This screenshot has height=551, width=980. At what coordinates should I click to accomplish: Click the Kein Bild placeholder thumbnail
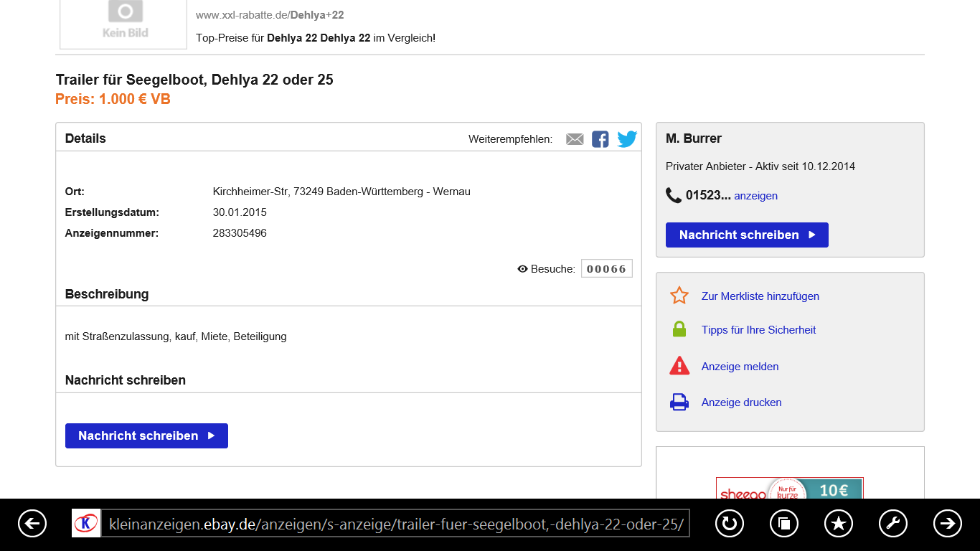123,23
